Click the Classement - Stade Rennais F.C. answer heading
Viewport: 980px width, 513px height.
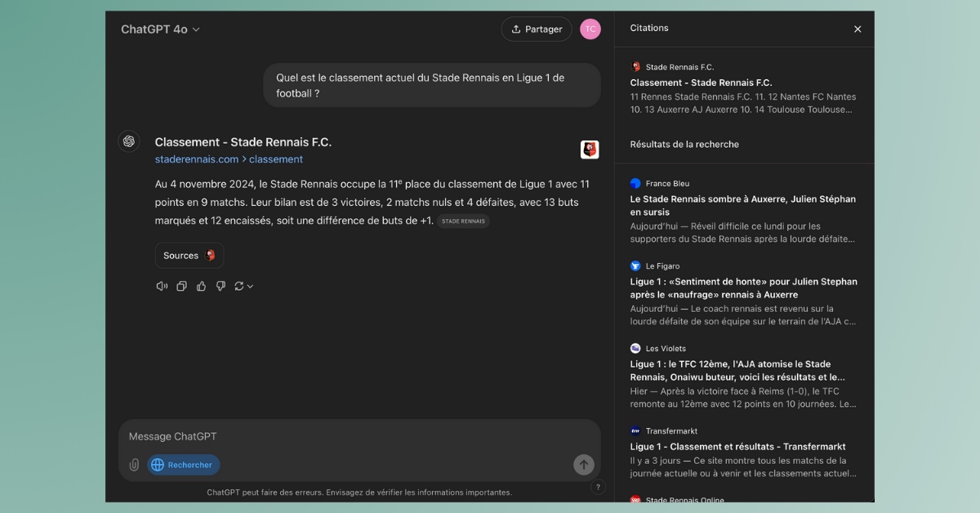click(243, 142)
